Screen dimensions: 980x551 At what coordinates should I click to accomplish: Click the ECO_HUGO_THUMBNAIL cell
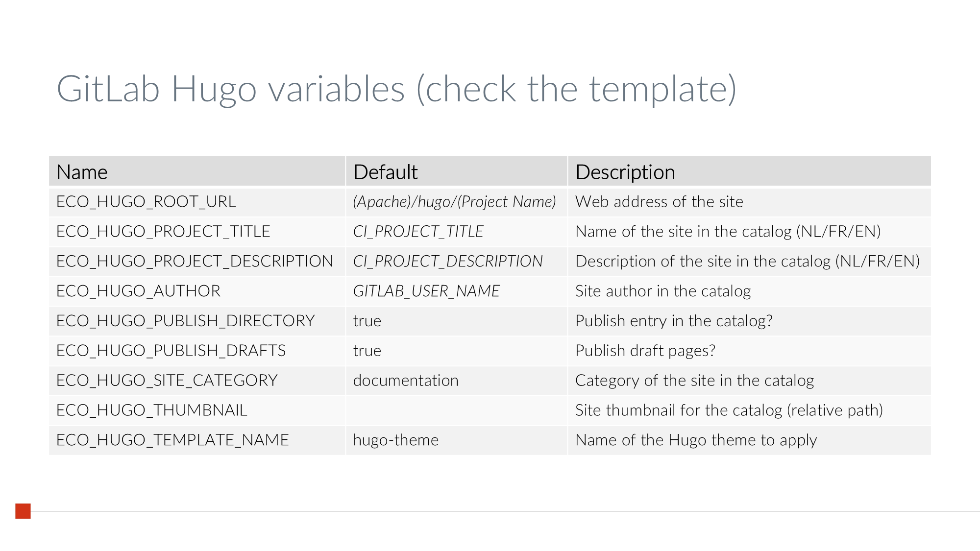coord(151,410)
